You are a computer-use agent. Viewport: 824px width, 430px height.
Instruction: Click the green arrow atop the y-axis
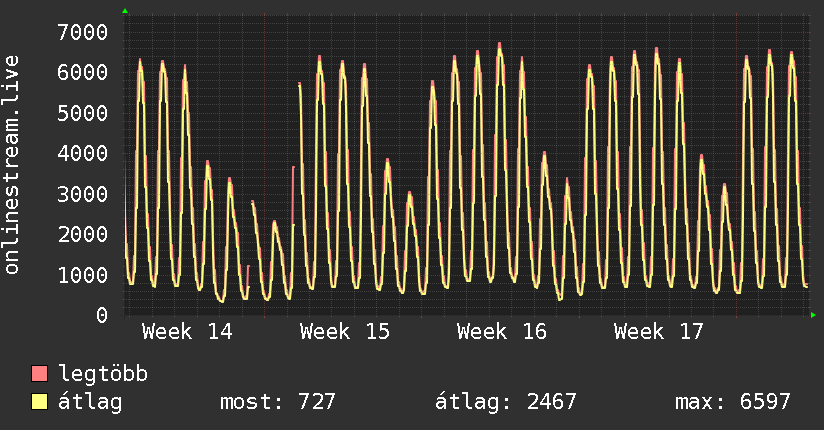click(125, 11)
